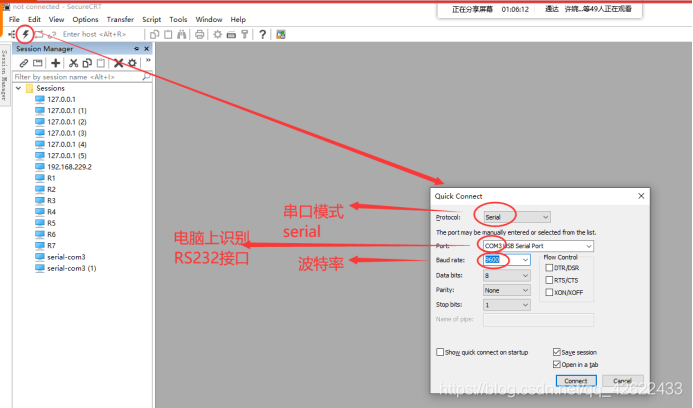Click the delete X icon in Session Manager

[x=118, y=63]
